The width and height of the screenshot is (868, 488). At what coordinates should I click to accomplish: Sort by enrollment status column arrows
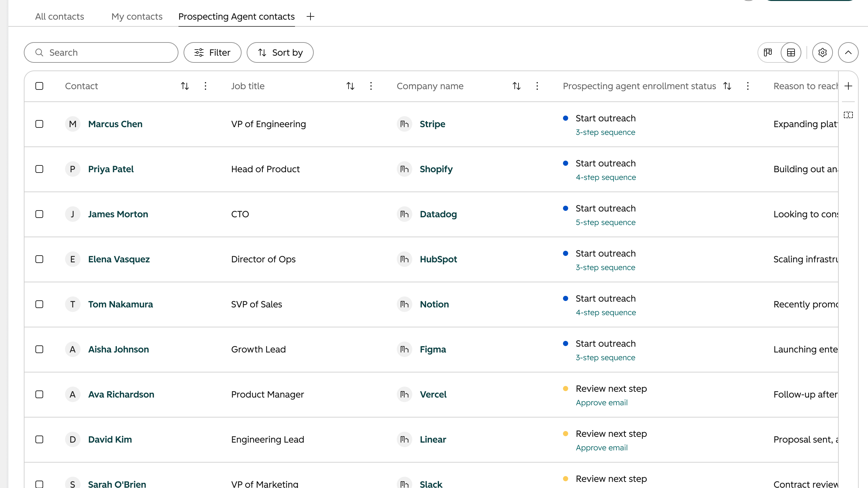(x=727, y=86)
